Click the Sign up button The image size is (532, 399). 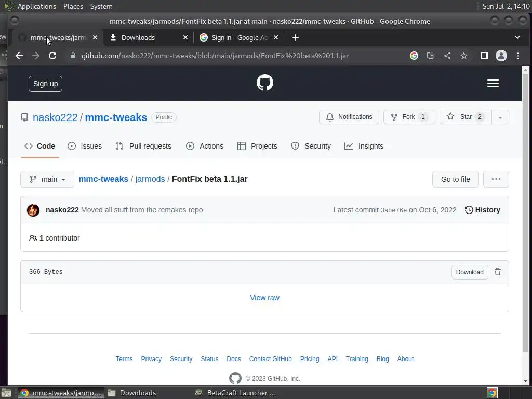[46, 84]
